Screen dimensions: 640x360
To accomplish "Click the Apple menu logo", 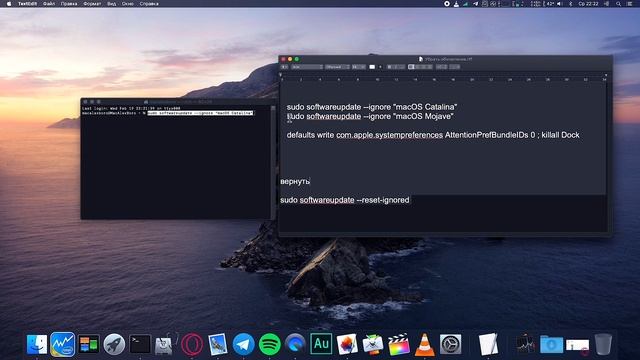I will [x=9, y=4].
